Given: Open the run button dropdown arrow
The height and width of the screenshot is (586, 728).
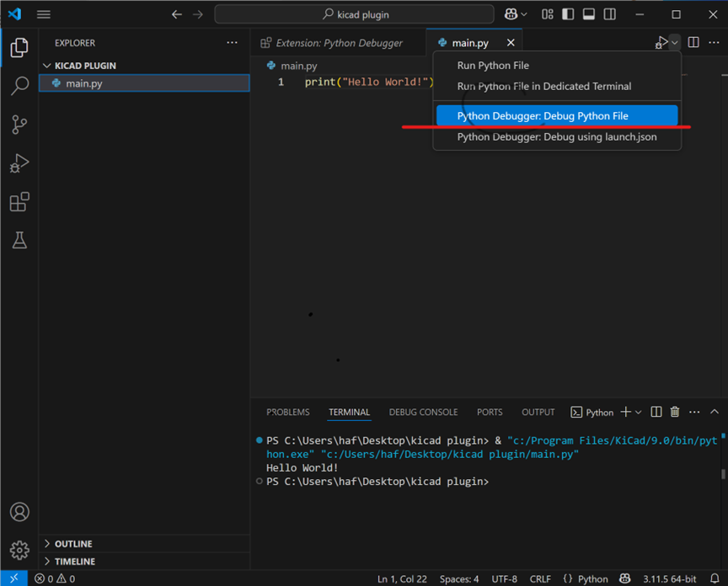Looking at the screenshot, I should pos(675,43).
